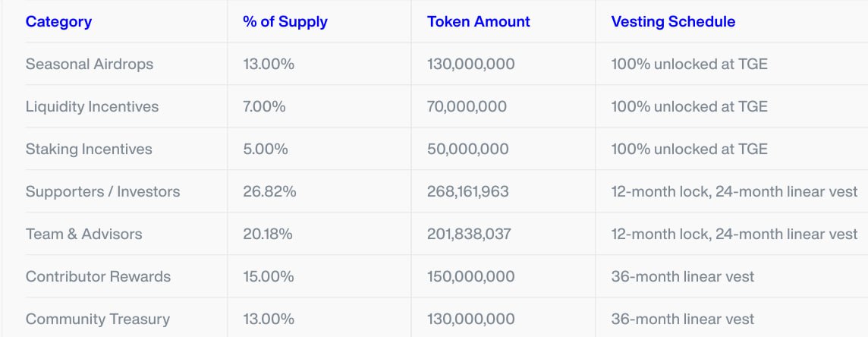Image resolution: width=868 pixels, height=337 pixels.
Task: Select the Supporters / Investors row label
Action: pyautogui.click(x=102, y=191)
